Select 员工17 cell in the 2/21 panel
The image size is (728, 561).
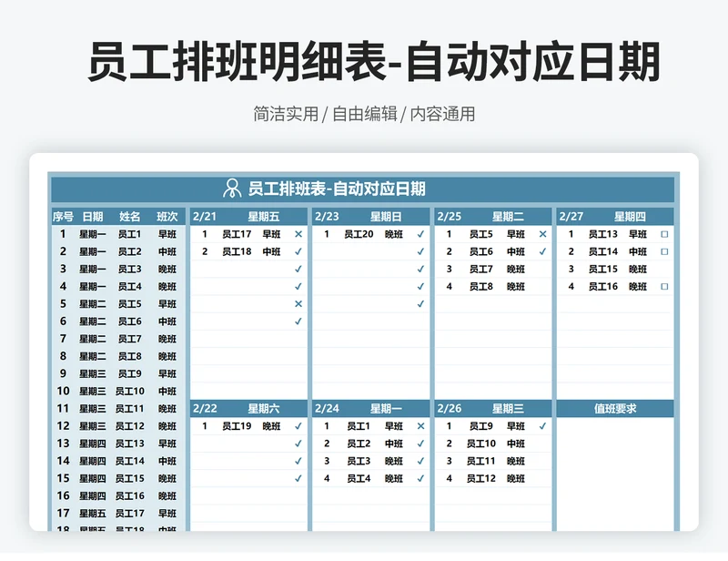237,234
